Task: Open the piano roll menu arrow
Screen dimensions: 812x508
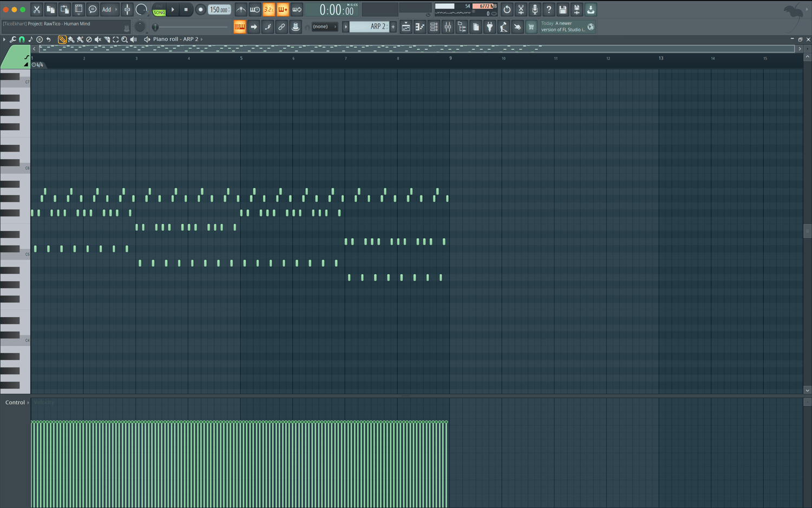Action: coord(4,39)
